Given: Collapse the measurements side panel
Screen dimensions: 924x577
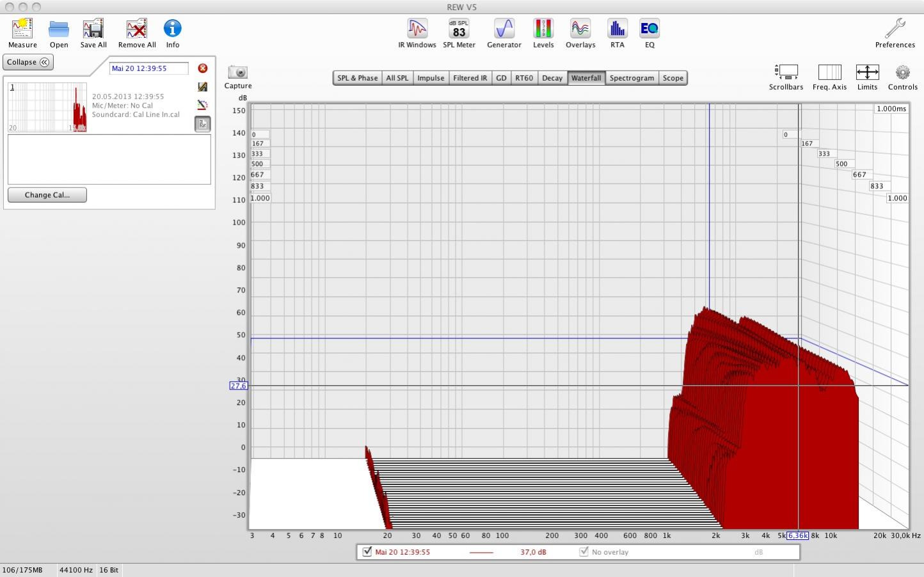Looking at the screenshot, I should click(28, 62).
